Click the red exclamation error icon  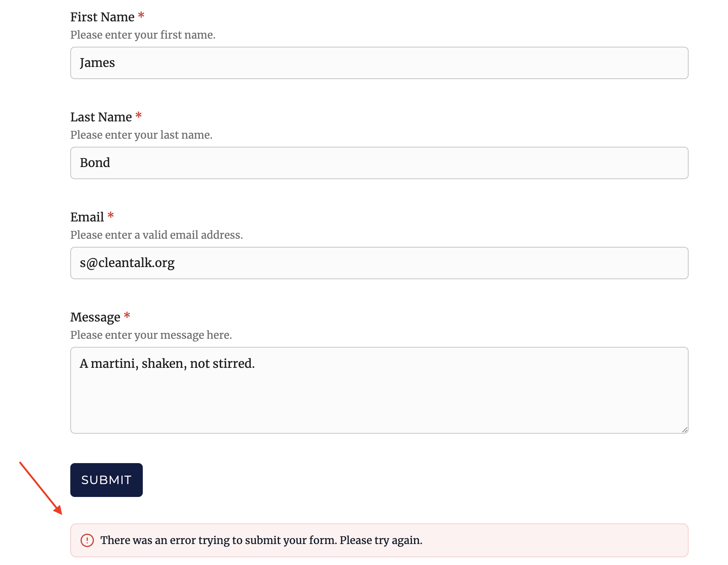coord(87,540)
